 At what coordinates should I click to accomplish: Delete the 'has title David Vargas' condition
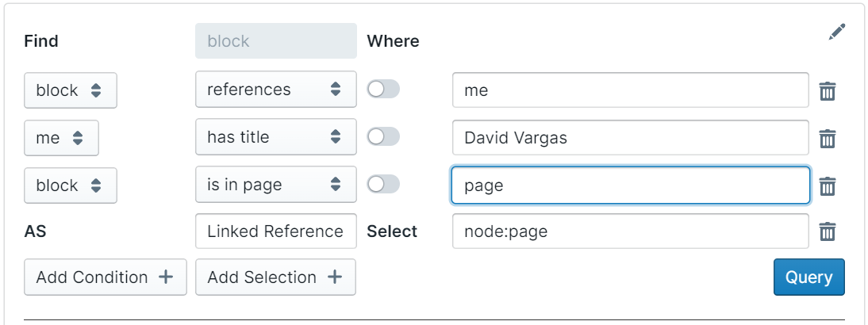[x=827, y=139]
